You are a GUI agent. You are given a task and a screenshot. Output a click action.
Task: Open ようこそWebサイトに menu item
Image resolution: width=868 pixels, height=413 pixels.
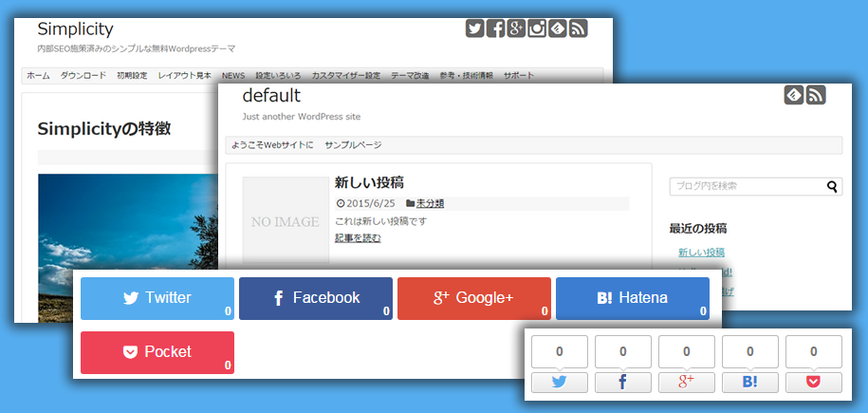point(272,145)
